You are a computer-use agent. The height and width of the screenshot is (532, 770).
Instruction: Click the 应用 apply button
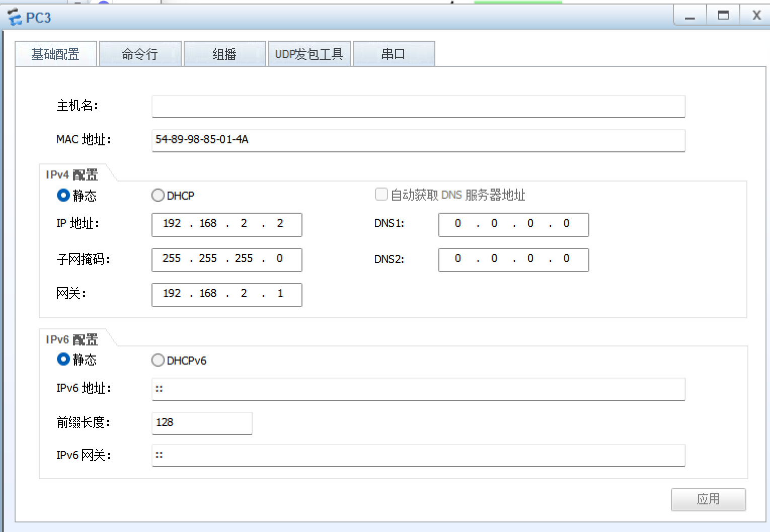pos(708,499)
